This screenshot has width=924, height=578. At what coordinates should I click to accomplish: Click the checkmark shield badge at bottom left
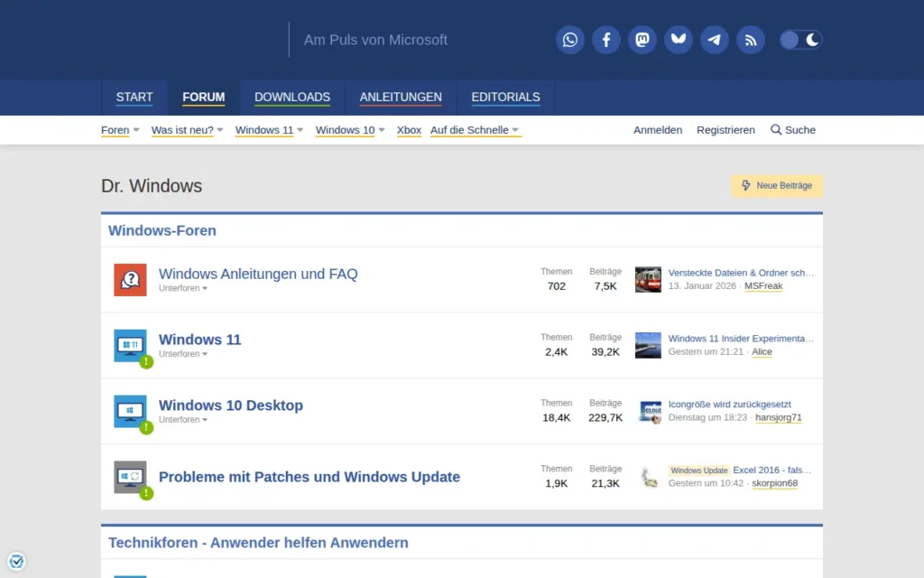coord(16,561)
